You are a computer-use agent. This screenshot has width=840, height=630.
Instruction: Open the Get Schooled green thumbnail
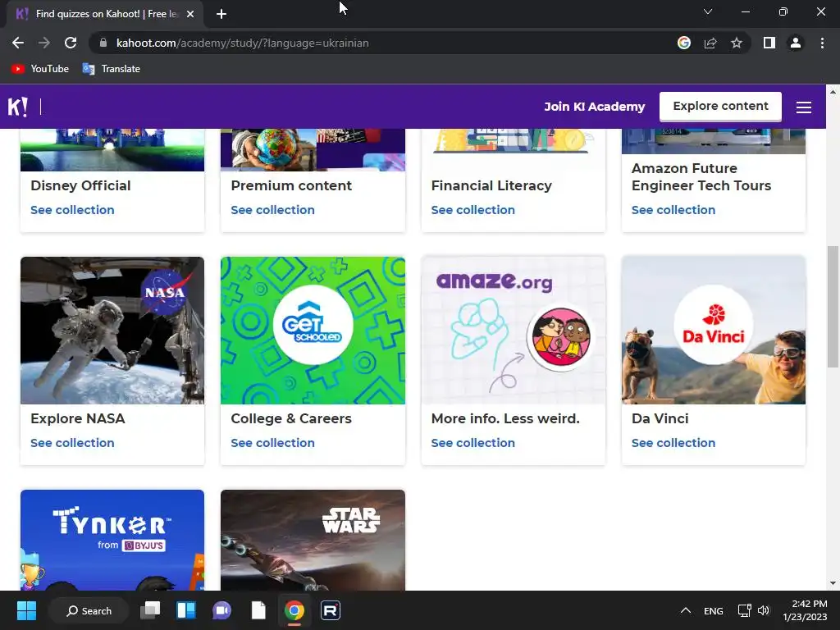(313, 330)
